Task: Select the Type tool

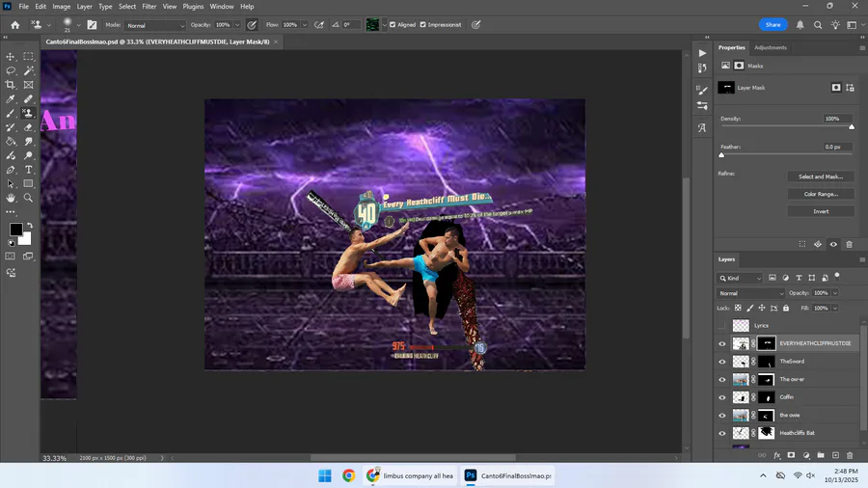Action: click(x=28, y=170)
